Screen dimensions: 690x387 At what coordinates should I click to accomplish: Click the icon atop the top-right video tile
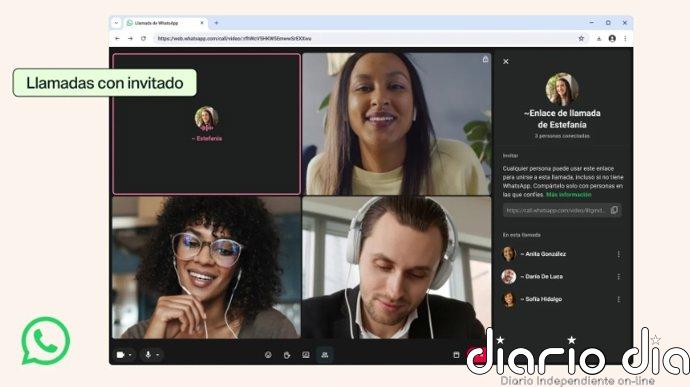tap(485, 59)
